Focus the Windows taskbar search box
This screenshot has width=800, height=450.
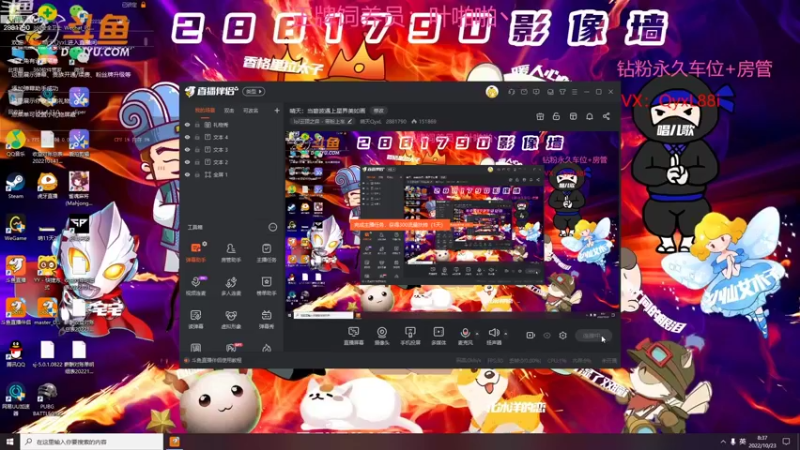click(92, 441)
